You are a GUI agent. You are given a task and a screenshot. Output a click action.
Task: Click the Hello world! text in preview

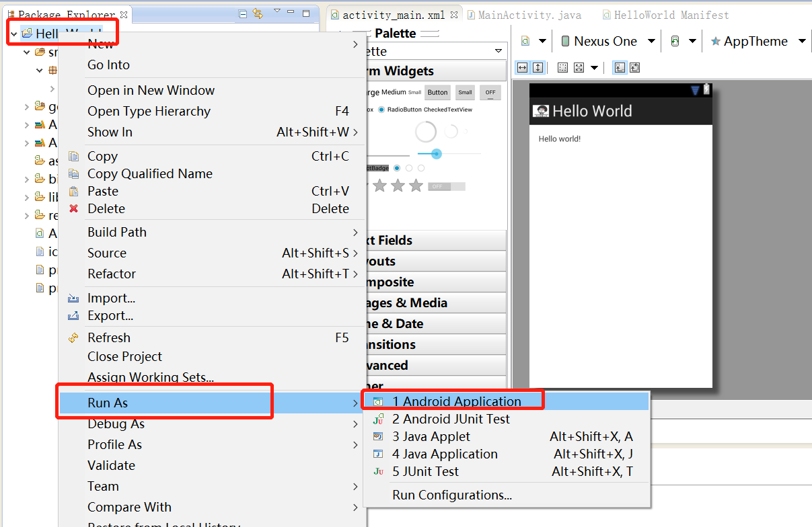pyautogui.click(x=559, y=139)
